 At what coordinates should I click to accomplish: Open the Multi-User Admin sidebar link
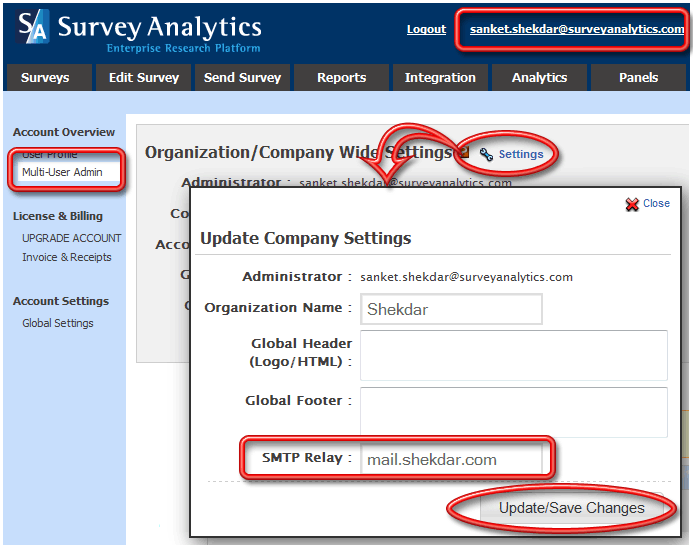[62, 172]
